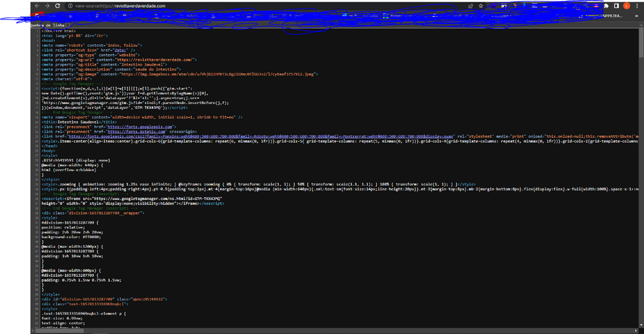Click the vertical scrollbar thumb

tap(641, 43)
